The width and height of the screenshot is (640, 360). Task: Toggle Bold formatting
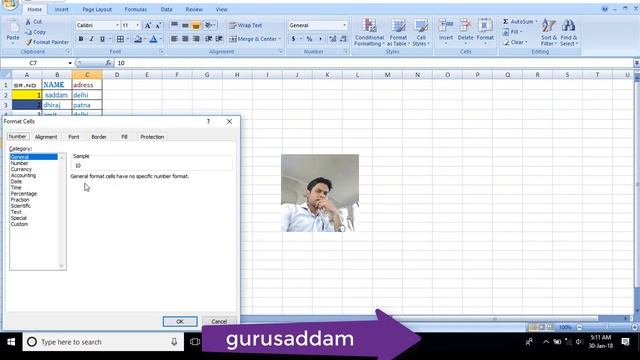(x=81, y=39)
